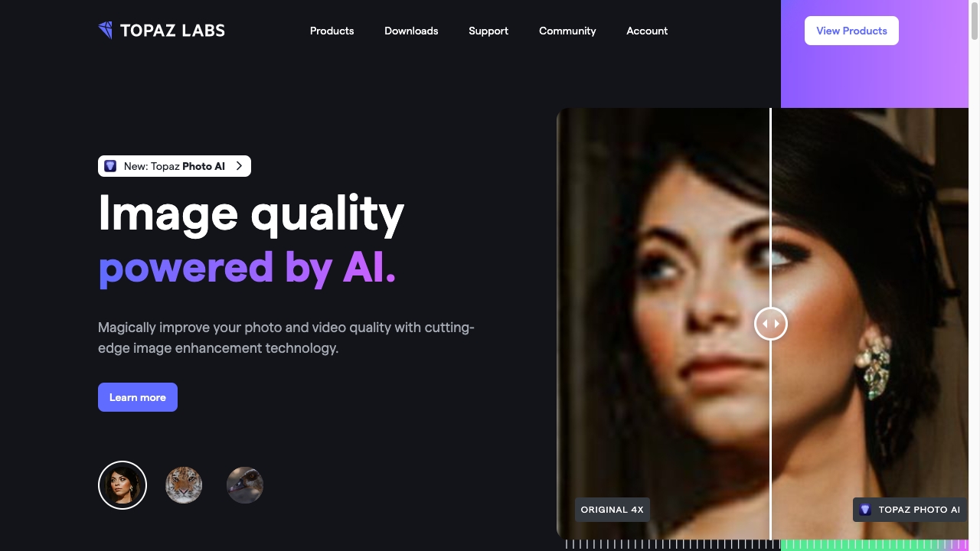Click the Topaz Labs gem logo icon
Image resolution: width=980 pixels, height=551 pixels.
pyautogui.click(x=106, y=31)
